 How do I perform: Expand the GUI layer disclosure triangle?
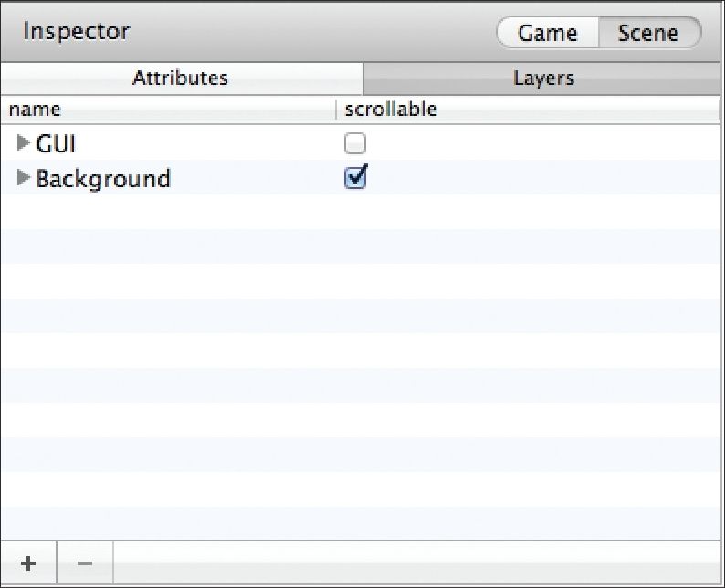(x=23, y=142)
